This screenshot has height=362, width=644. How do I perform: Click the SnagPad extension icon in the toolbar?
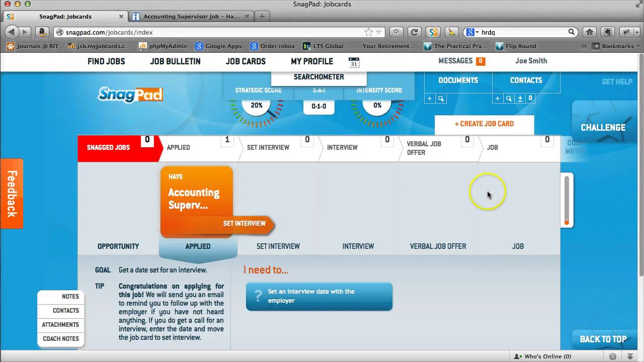tap(433, 32)
